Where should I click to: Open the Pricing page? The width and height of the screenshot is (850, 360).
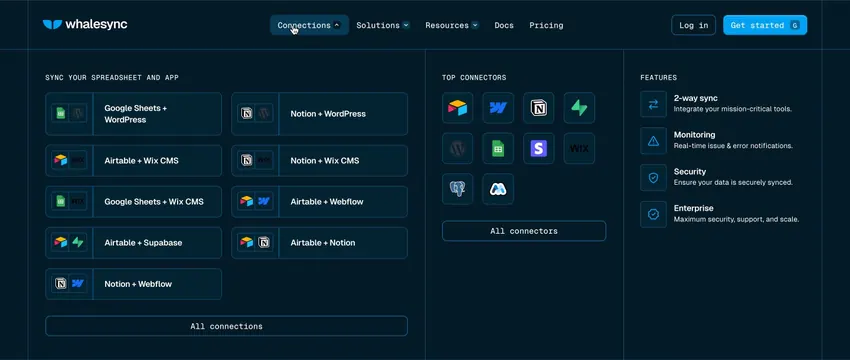coord(546,25)
